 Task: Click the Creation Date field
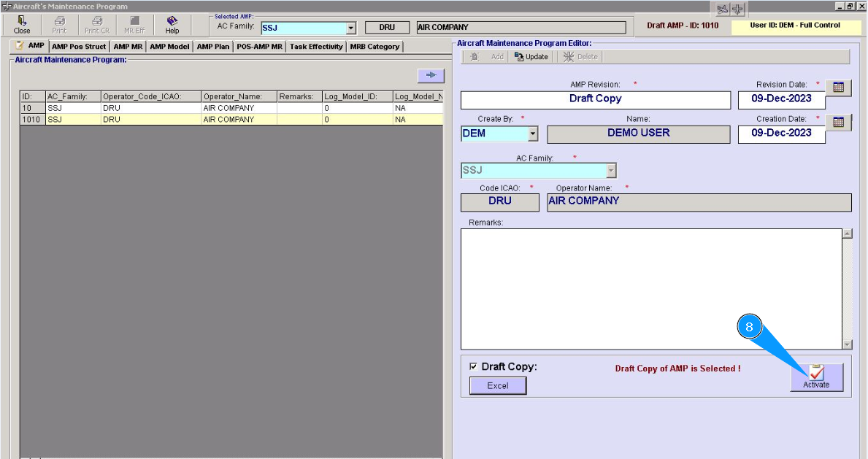pyautogui.click(x=781, y=134)
